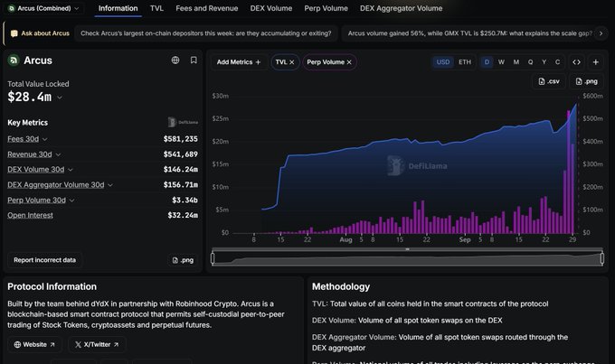This screenshot has width=615, height=364.
Task: Click Report incorrect data
Action: (x=44, y=260)
